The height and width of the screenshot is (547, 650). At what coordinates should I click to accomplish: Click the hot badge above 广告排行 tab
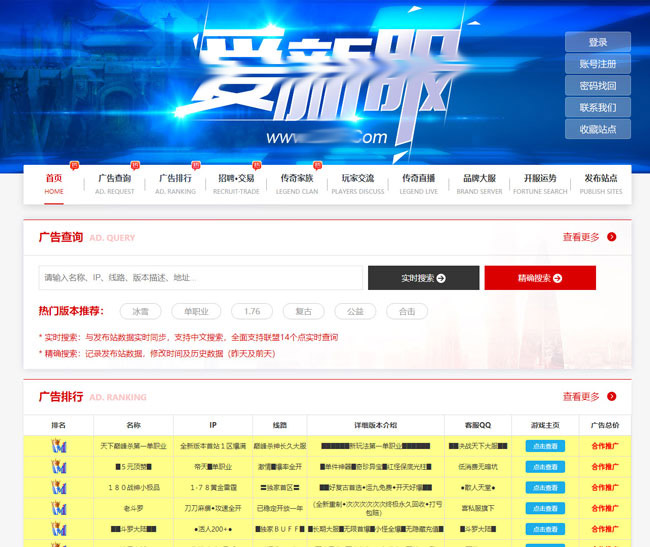click(x=196, y=166)
